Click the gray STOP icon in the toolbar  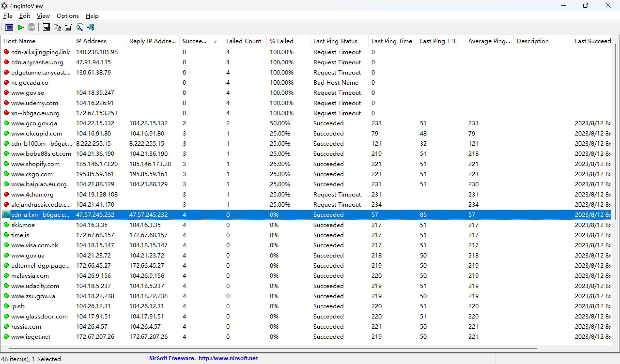point(31,27)
